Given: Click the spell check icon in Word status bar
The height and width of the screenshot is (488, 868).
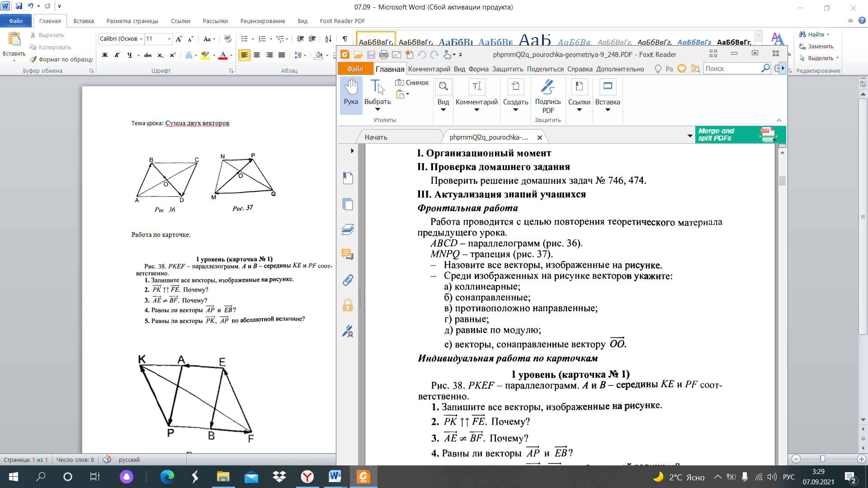Looking at the screenshot, I should point(107,460).
